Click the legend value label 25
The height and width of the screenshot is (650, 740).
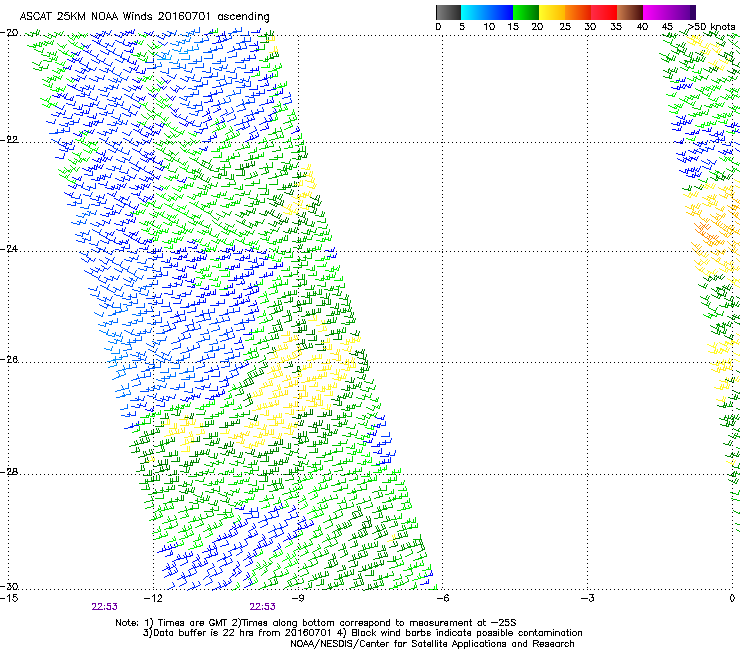(x=565, y=27)
